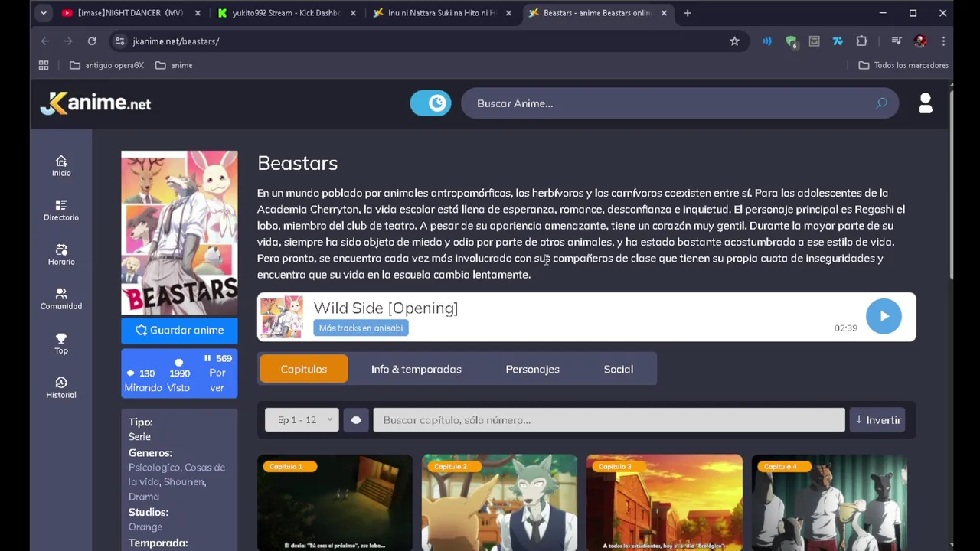The width and height of the screenshot is (980, 551).
Task: Click the Beastars poster image
Action: tap(179, 233)
